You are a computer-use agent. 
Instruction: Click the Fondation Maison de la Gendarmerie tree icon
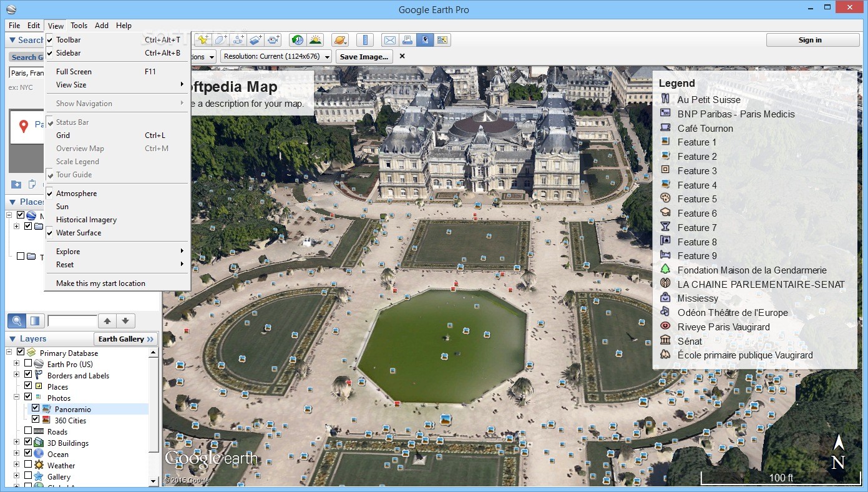coord(665,270)
